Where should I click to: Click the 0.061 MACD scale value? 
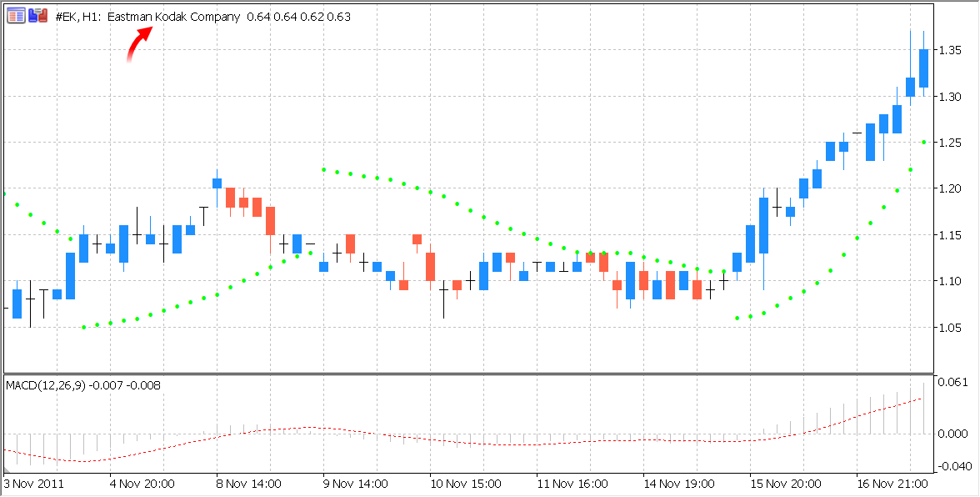click(x=954, y=382)
